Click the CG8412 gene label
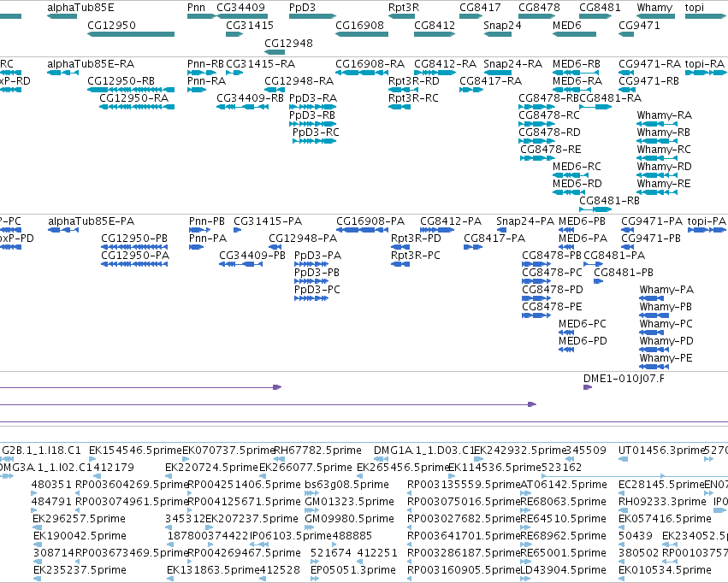The width and height of the screenshot is (728, 583). tap(434, 25)
